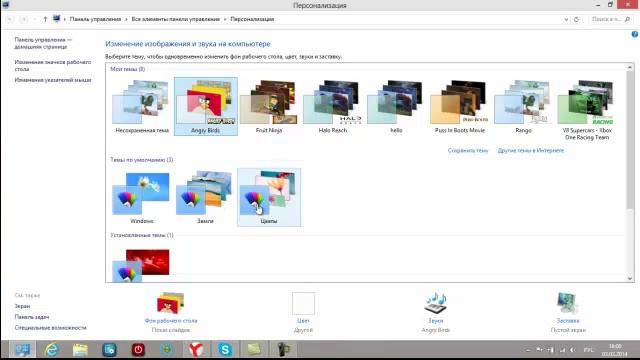Open Internet Explorer from the taskbar
This screenshot has height=360, width=640.
52,350
